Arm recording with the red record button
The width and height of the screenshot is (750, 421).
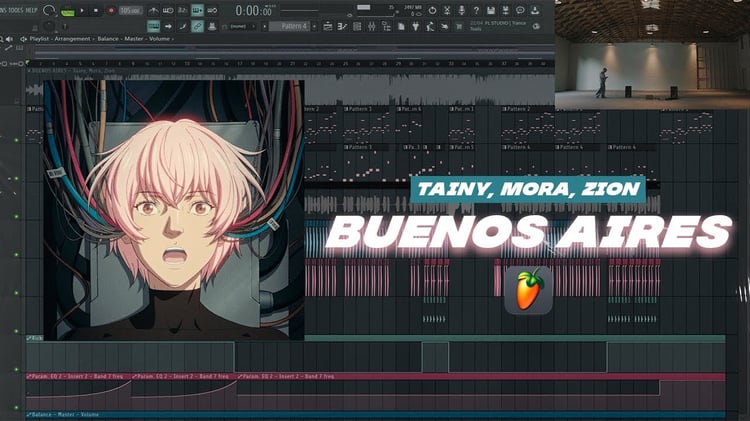click(110, 10)
